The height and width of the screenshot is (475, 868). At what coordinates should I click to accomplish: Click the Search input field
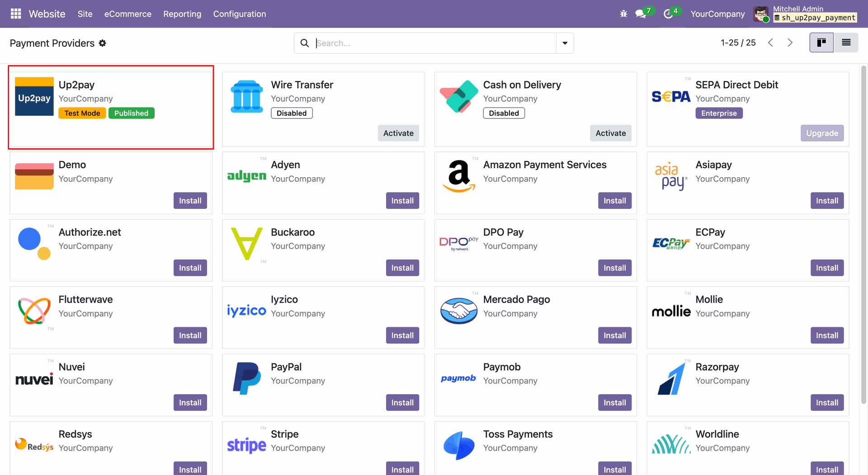tap(435, 43)
